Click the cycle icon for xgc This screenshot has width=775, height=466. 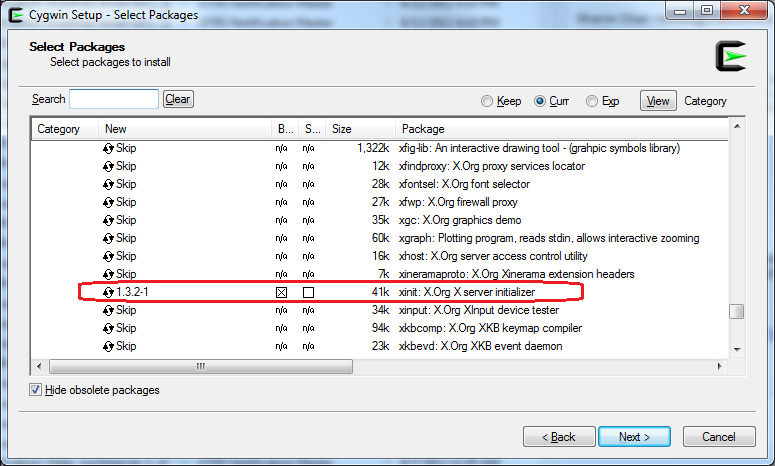pos(108,220)
